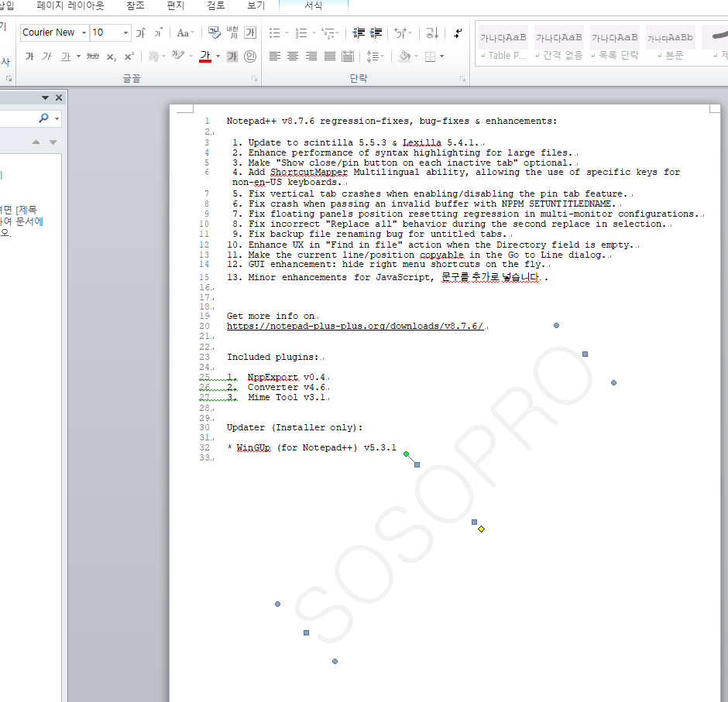Click the yellow diamond adjustment handle
728x702 pixels.
[482, 529]
